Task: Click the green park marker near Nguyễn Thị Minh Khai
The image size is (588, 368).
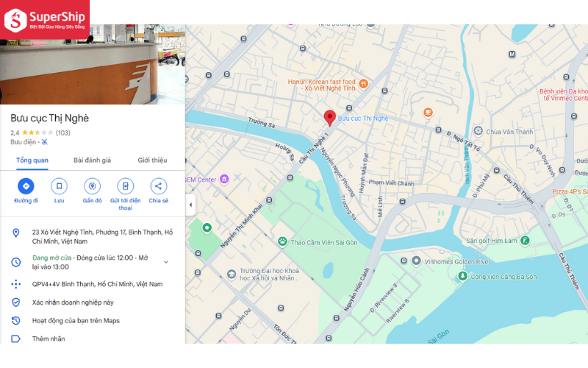Action: click(x=207, y=227)
